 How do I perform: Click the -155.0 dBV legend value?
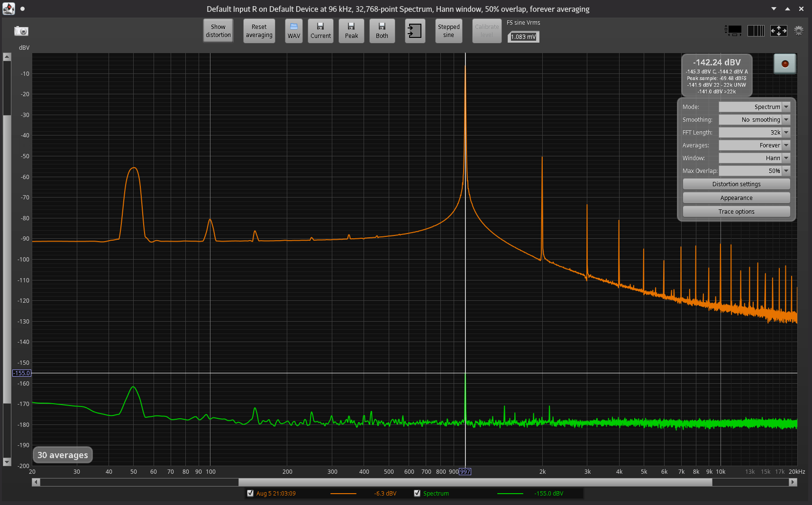(549, 494)
